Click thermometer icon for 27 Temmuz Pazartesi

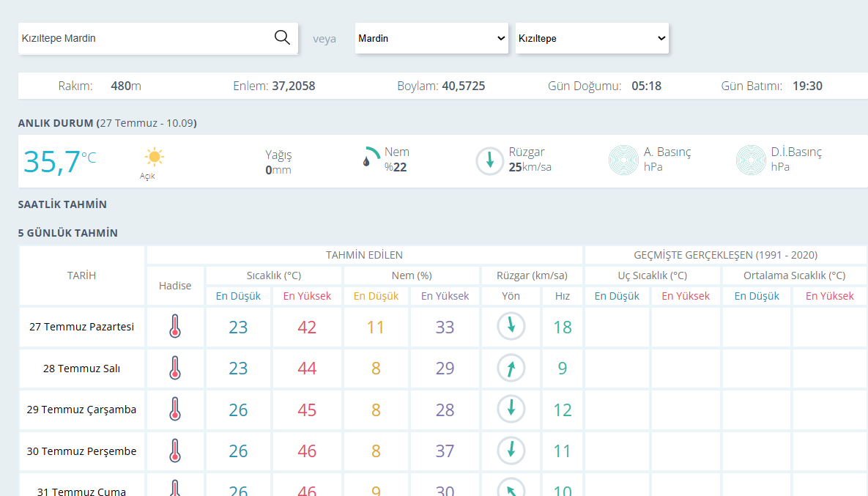tap(175, 327)
